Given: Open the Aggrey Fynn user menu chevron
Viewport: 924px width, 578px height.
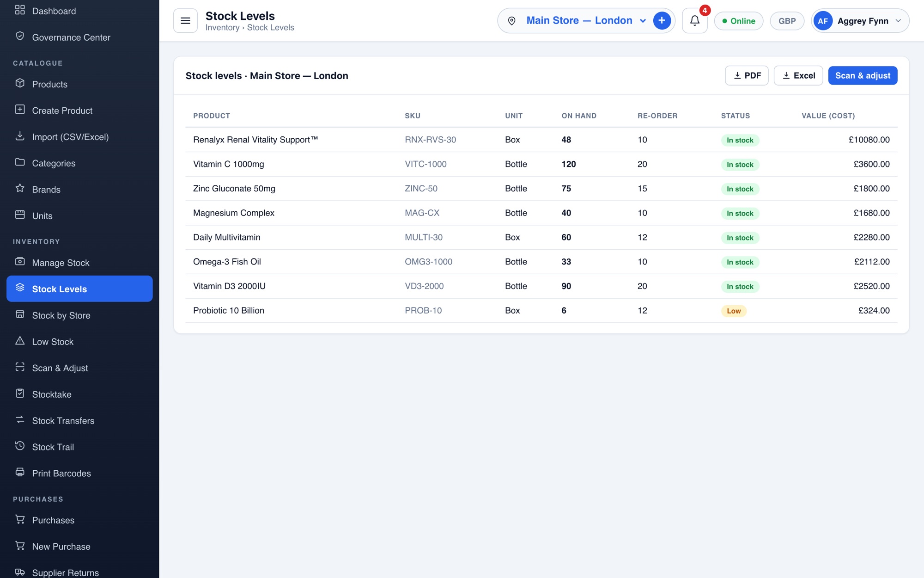Looking at the screenshot, I should coord(898,21).
